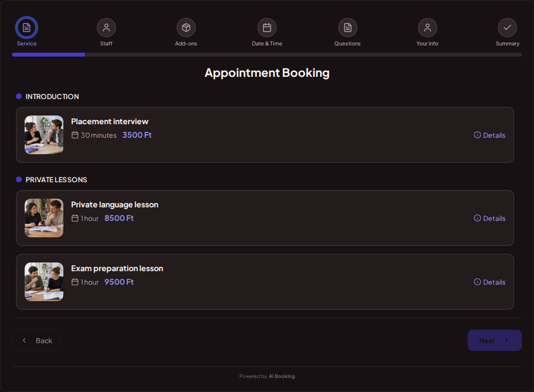Click calendar icon in Private language lesson row
Screen dimensions: 534x392
[x=75, y=218]
